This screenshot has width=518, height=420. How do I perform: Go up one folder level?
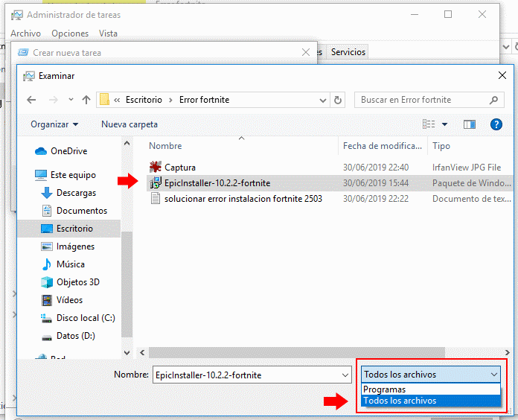pyautogui.click(x=86, y=100)
